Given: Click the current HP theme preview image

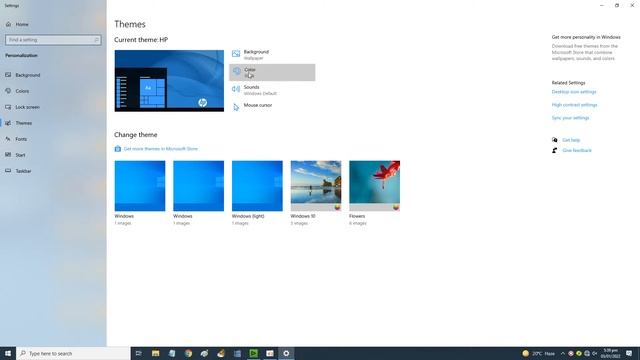Looking at the screenshot, I should point(169,81).
